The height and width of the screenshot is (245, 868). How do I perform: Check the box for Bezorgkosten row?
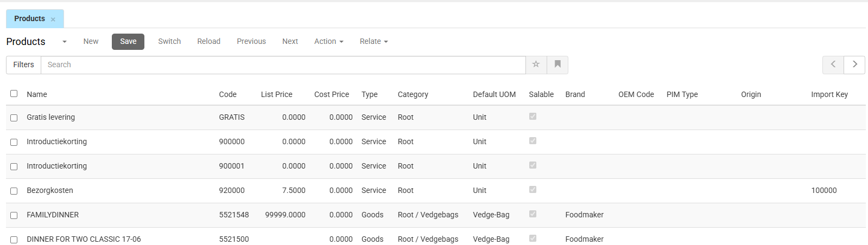14,191
